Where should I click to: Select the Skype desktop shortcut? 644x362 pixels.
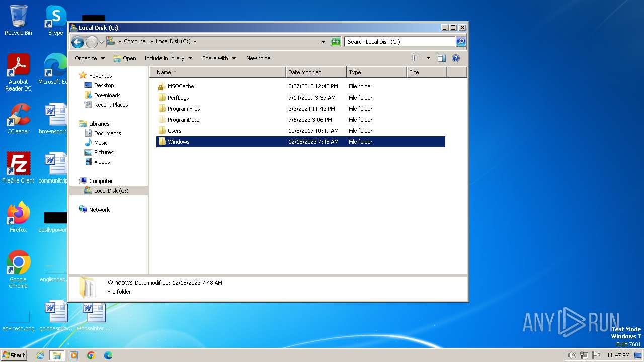[55, 20]
